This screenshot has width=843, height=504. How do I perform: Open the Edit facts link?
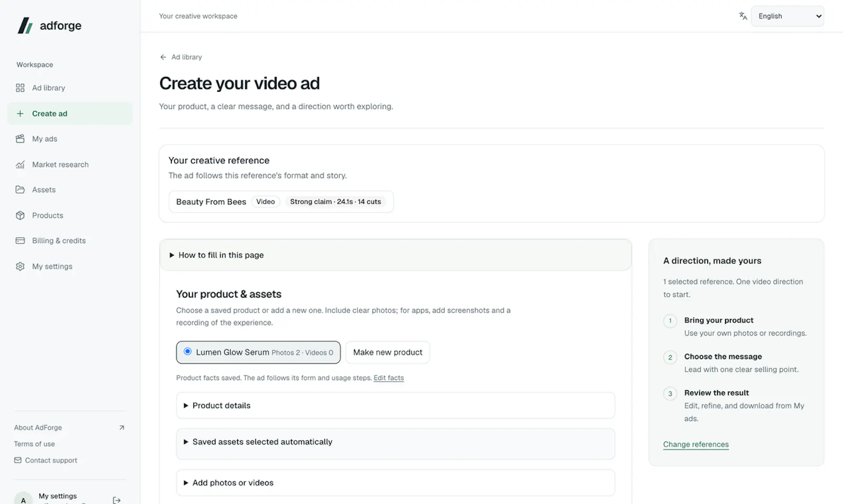(389, 378)
